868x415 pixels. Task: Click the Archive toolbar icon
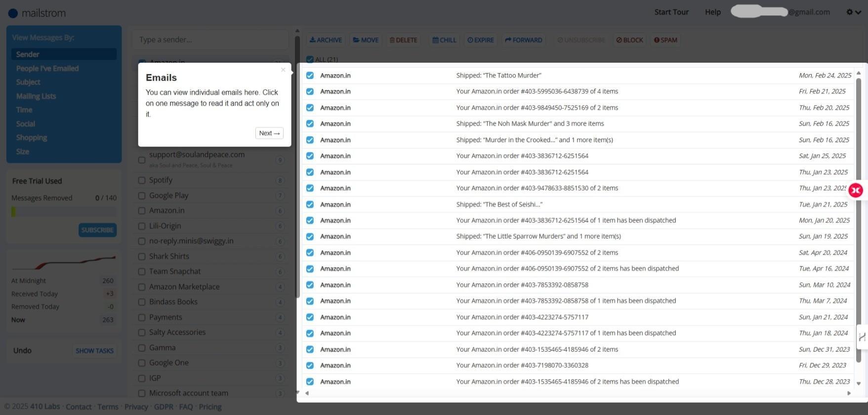point(313,40)
